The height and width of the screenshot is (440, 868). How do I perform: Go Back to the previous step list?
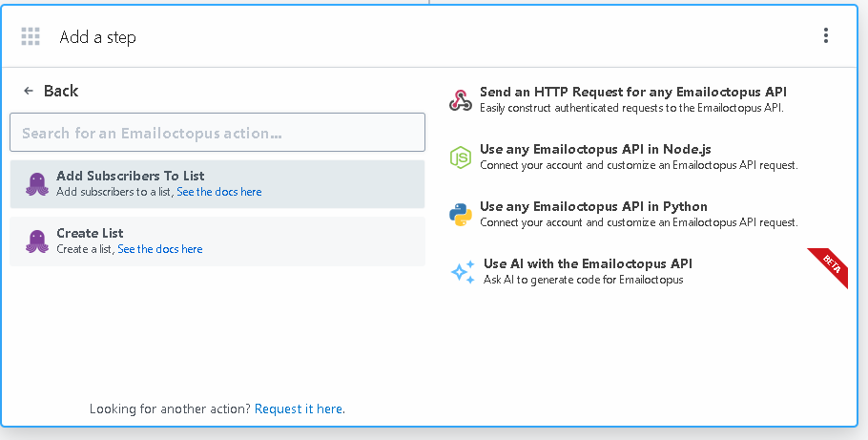51,91
